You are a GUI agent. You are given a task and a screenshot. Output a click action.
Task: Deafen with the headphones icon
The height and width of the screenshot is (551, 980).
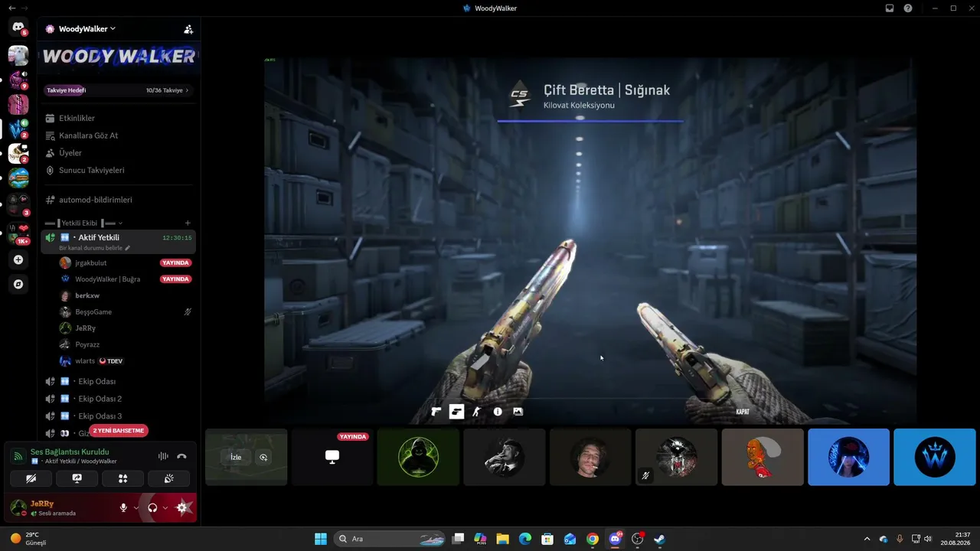tap(152, 507)
